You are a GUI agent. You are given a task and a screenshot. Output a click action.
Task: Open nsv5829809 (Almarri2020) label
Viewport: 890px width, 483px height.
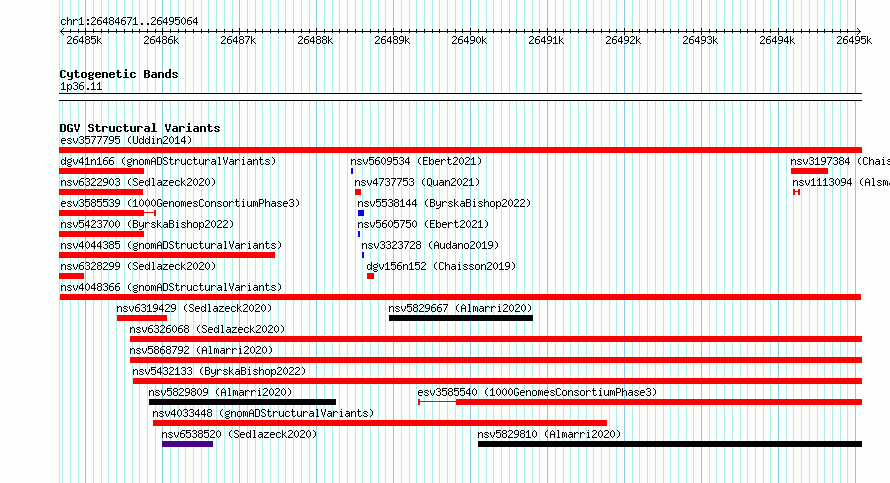[220, 392]
